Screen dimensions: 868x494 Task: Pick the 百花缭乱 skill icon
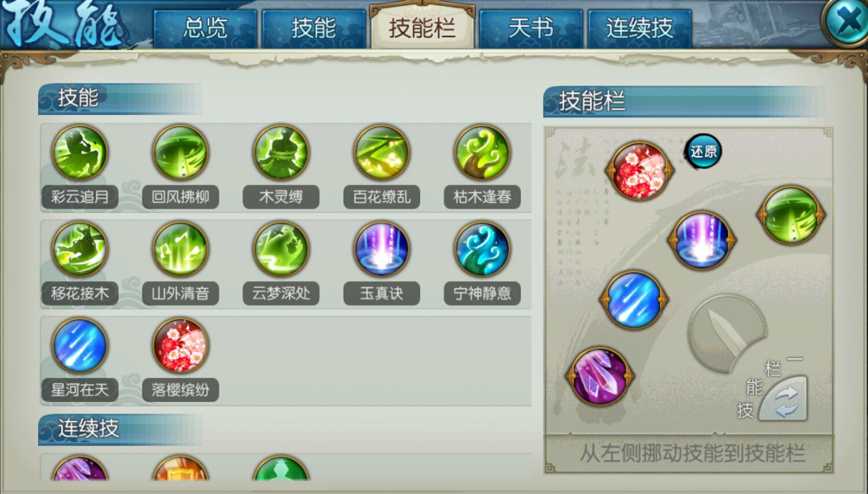pos(382,153)
